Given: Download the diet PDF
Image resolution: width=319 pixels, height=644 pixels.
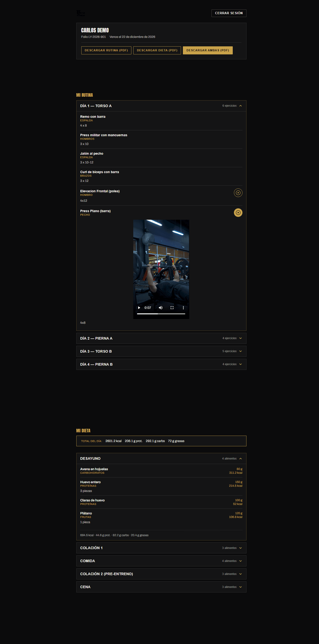Looking at the screenshot, I should point(157,50).
